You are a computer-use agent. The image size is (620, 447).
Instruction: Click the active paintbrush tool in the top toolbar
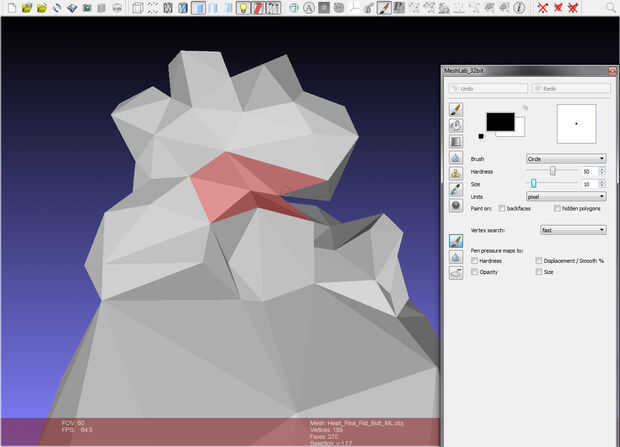[x=384, y=8]
